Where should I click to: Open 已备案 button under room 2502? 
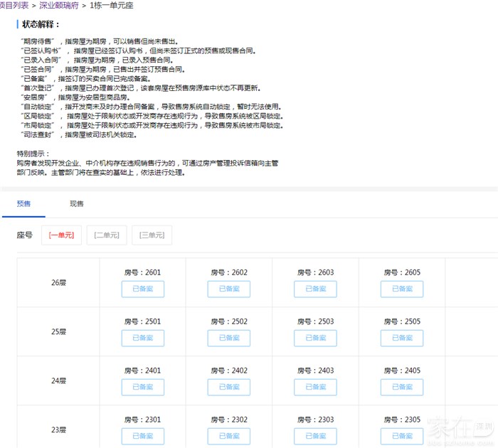229,338
